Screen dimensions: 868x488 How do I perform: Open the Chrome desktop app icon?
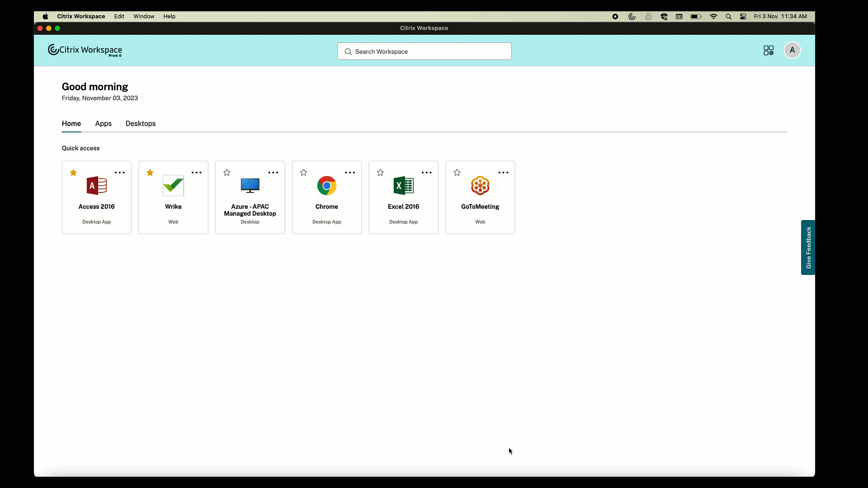coord(326,186)
